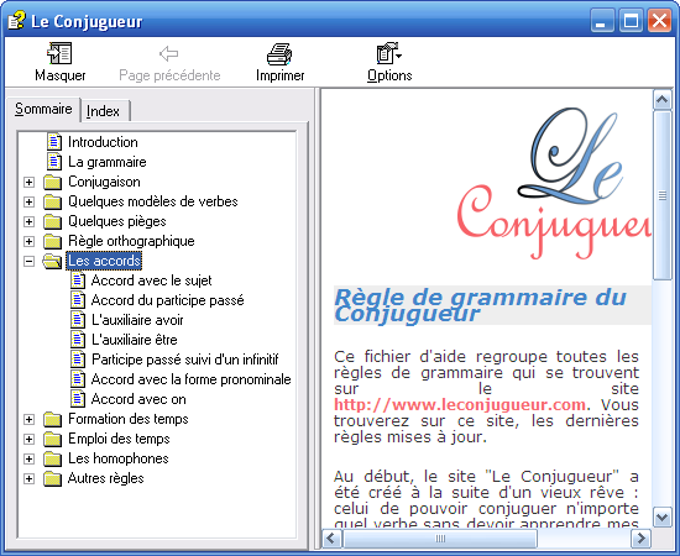
Task: Click the Accord avec on page icon
Action: point(78,399)
